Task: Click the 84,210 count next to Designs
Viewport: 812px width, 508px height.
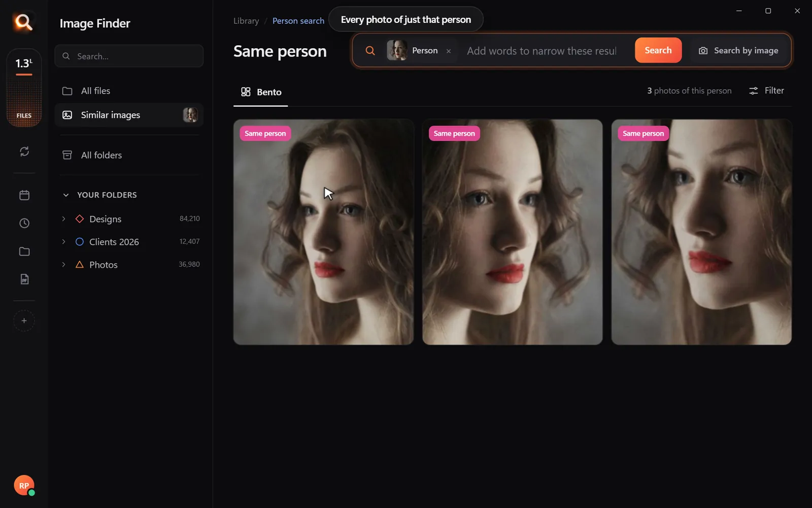Action: coord(189,218)
